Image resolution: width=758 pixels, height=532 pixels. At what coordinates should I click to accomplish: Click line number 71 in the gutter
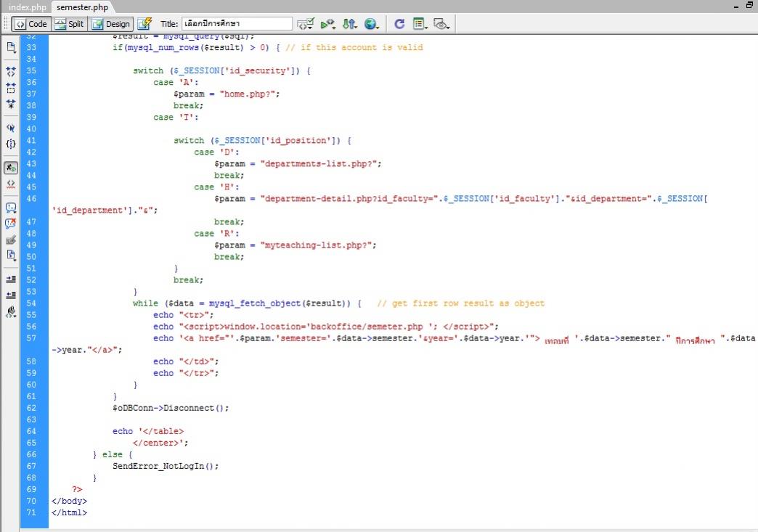click(x=31, y=512)
